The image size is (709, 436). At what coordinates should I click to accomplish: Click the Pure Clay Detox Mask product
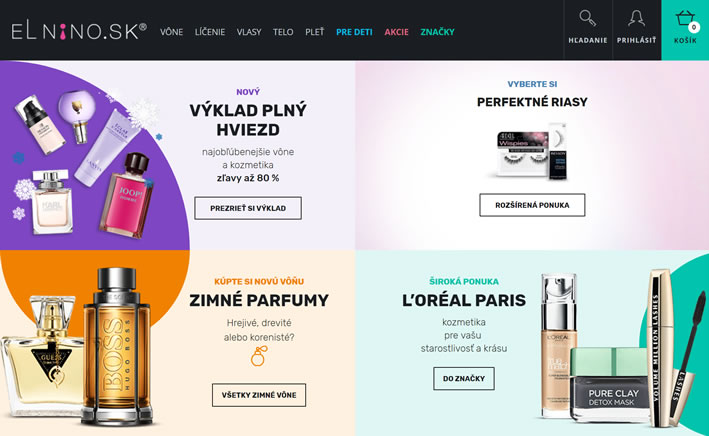610,384
